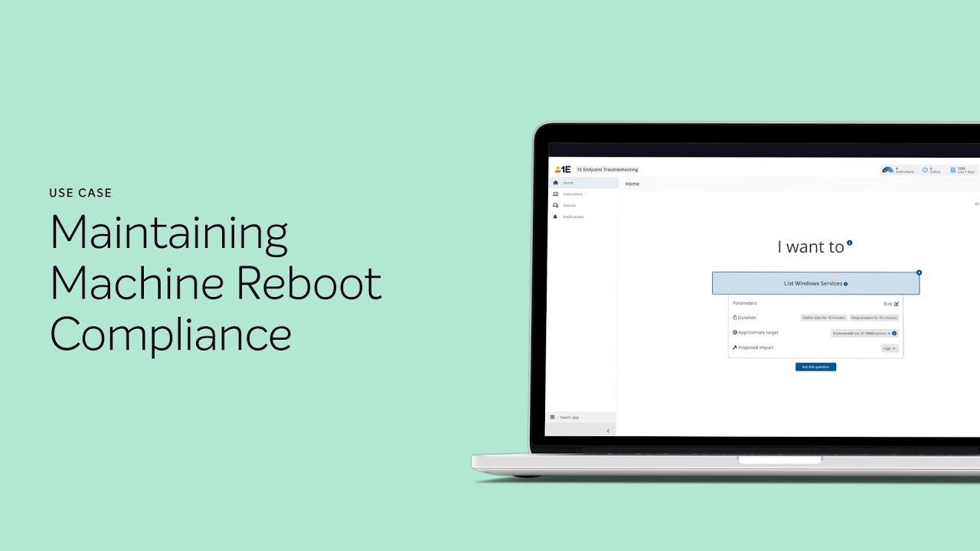Click the Projected impact hammer icon
This screenshot has width=980, height=551.
735,347
